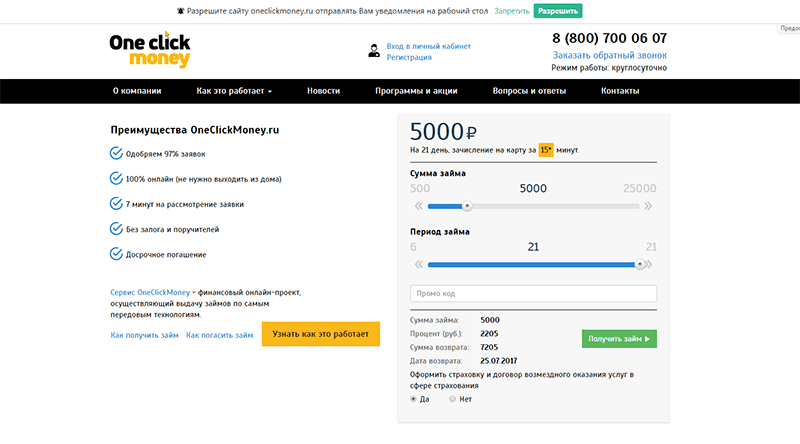This screenshot has height=444, width=800.
Task: Select the Нет insurance radio button
Action: (x=453, y=399)
